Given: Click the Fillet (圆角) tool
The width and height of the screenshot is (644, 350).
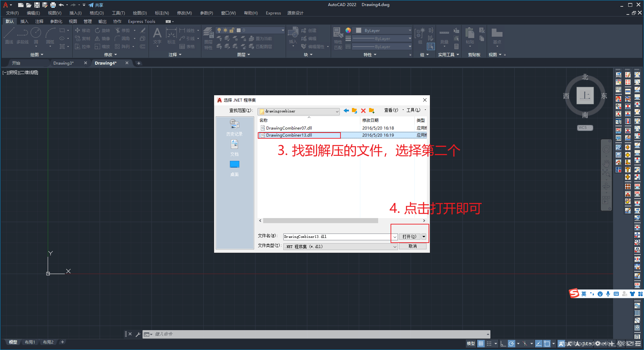Looking at the screenshot, I should click(x=122, y=38).
